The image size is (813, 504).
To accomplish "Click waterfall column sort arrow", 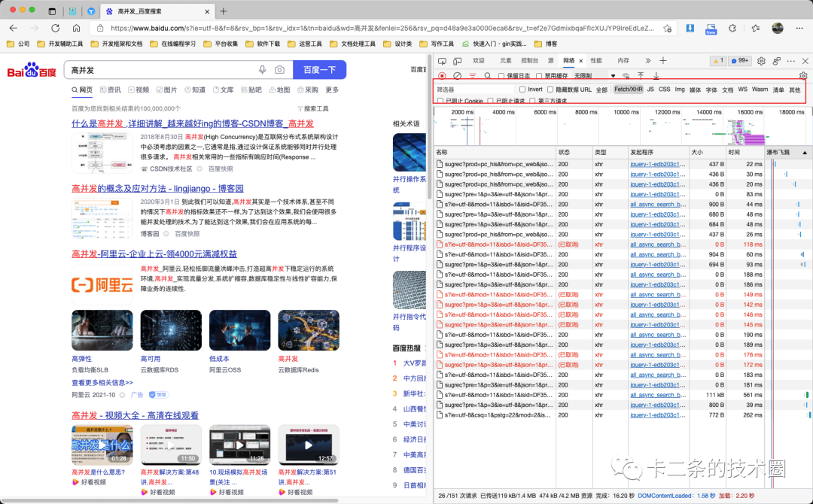I will (805, 153).
